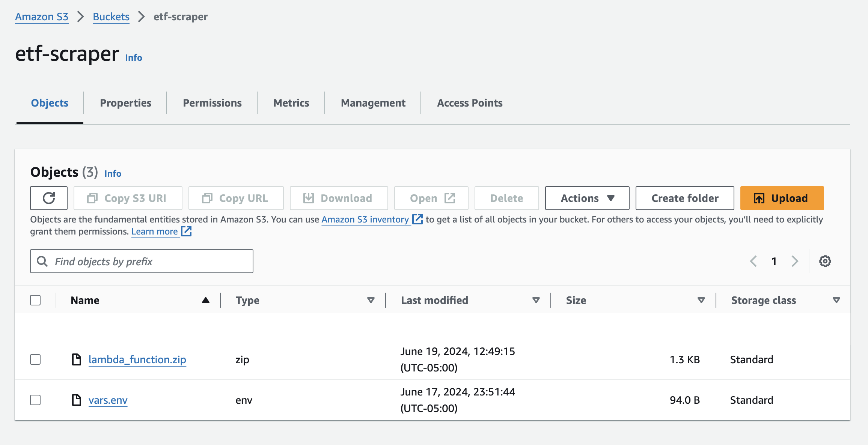
Task: Click page number 1 in pagination
Action: point(774,261)
